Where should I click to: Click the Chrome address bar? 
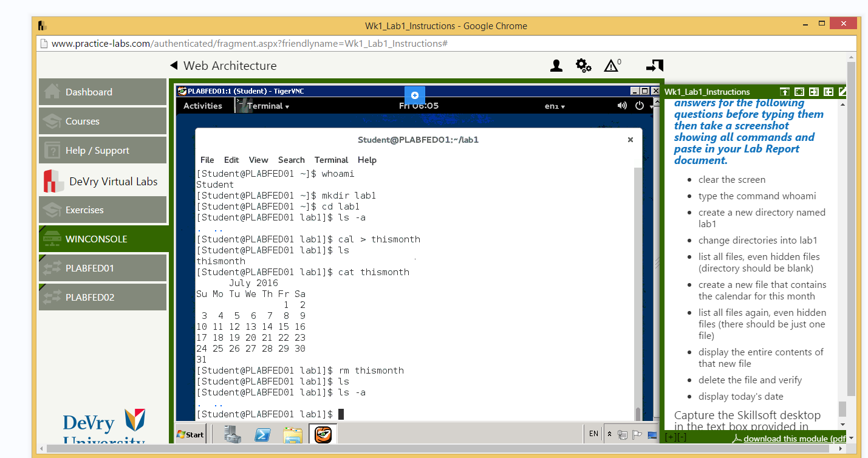click(x=243, y=43)
